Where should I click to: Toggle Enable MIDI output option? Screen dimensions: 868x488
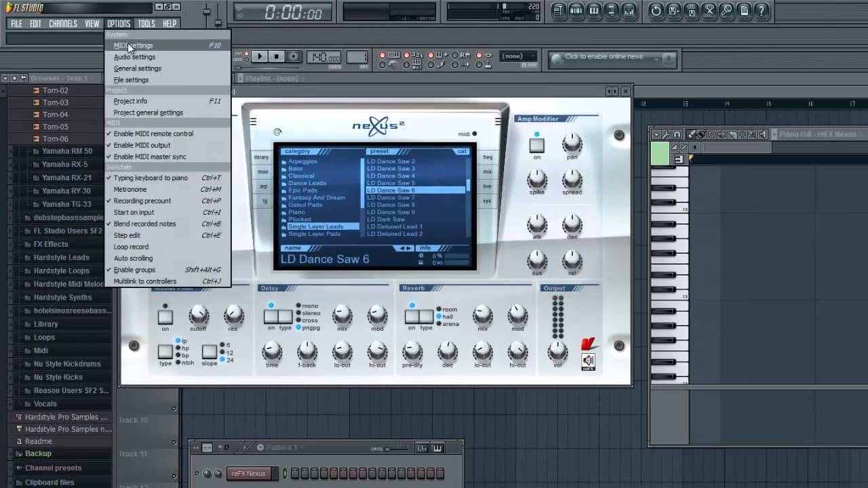142,145
